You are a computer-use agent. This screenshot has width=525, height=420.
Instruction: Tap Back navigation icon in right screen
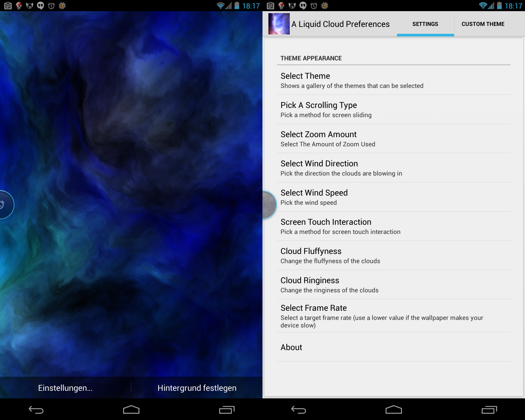tap(299, 409)
